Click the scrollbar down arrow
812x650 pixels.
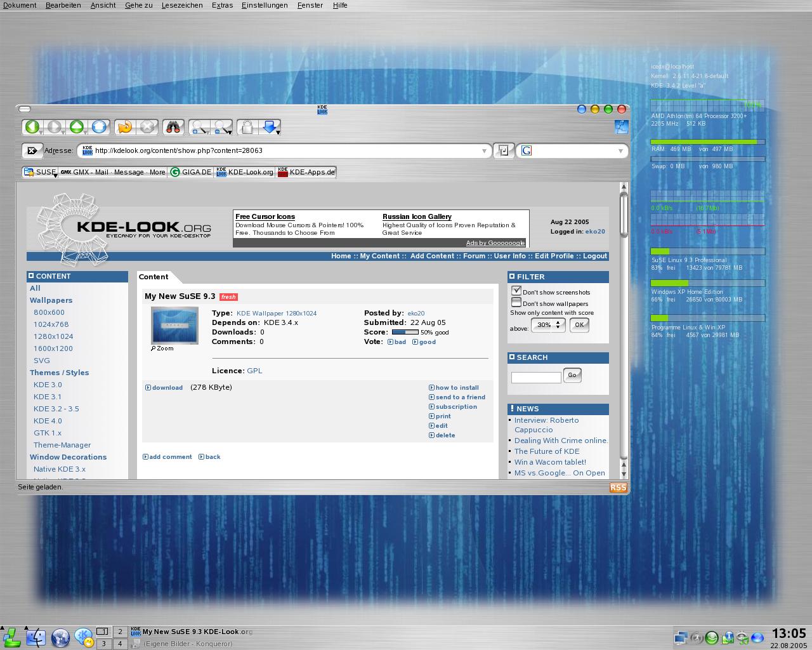(x=624, y=474)
